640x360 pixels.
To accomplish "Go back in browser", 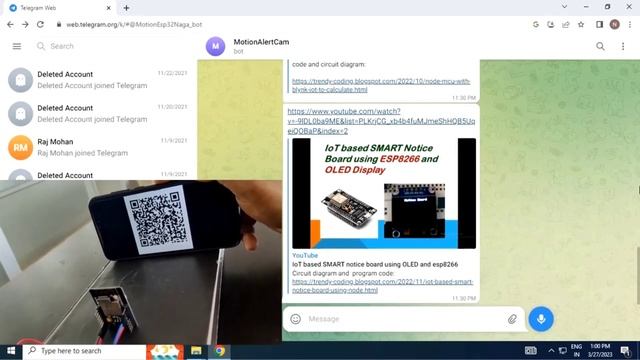I will (x=10, y=24).
